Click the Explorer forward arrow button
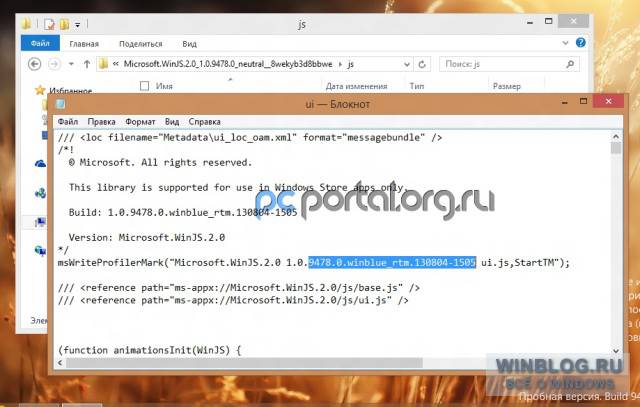The height and width of the screenshot is (407, 640). click(x=54, y=64)
